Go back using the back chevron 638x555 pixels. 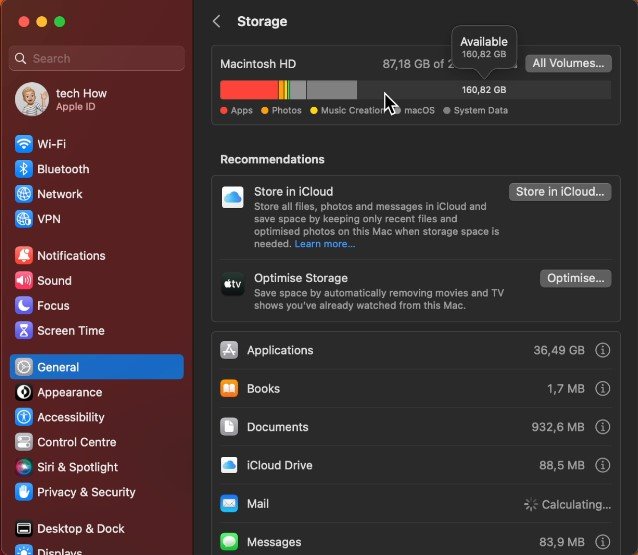click(217, 21)
